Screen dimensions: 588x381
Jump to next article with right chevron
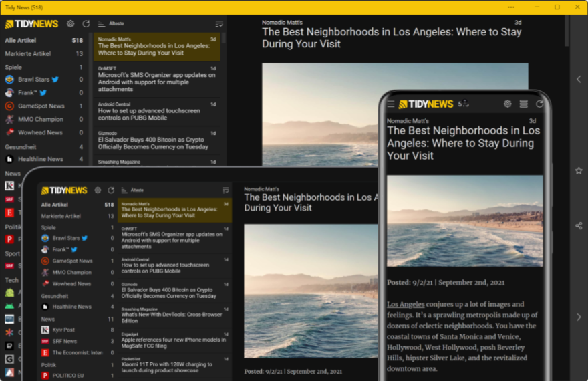[x=579, y=317]
